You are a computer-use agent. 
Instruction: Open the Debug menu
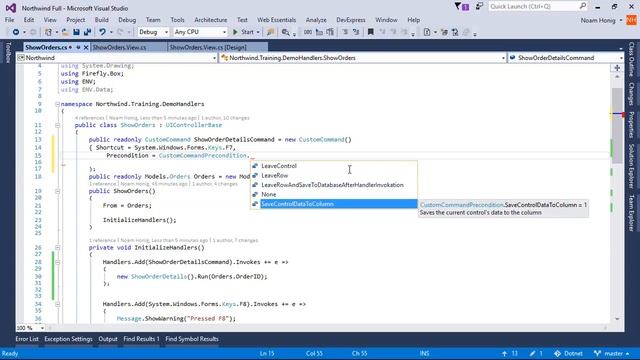pyautogui.click(x=127, y=20)
